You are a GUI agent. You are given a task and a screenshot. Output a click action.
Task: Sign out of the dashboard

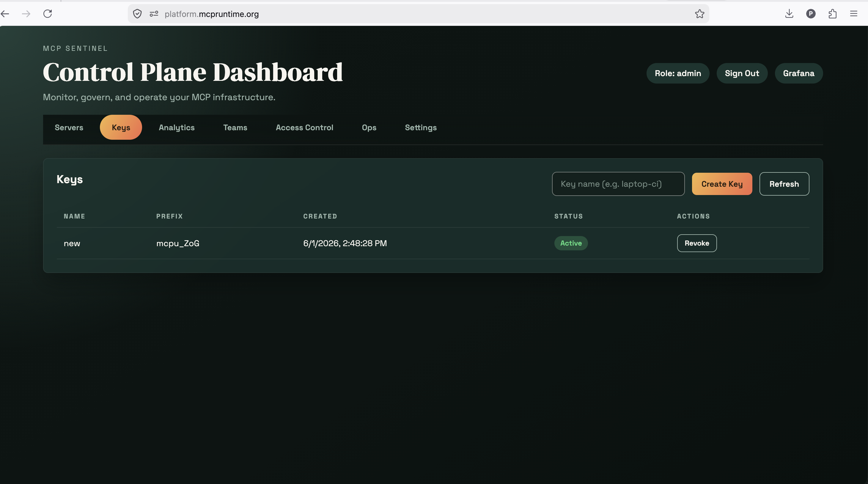(742, 73)
